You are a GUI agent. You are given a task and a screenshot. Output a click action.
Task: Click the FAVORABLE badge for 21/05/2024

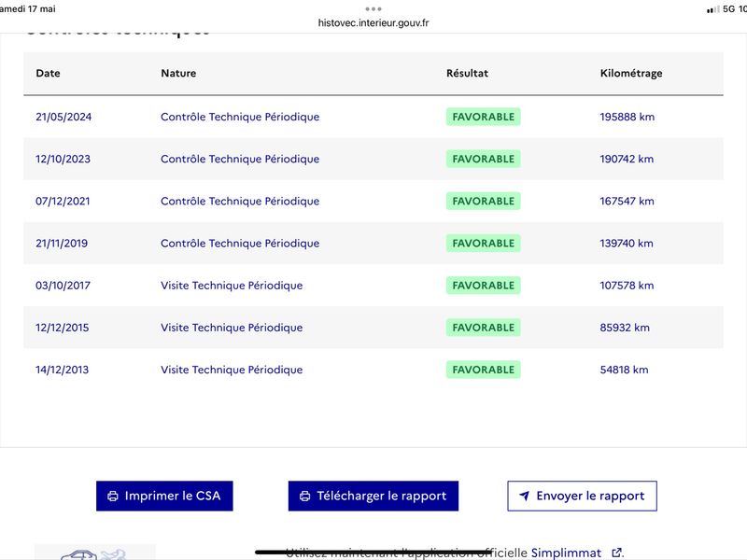[x=483, y=117]
